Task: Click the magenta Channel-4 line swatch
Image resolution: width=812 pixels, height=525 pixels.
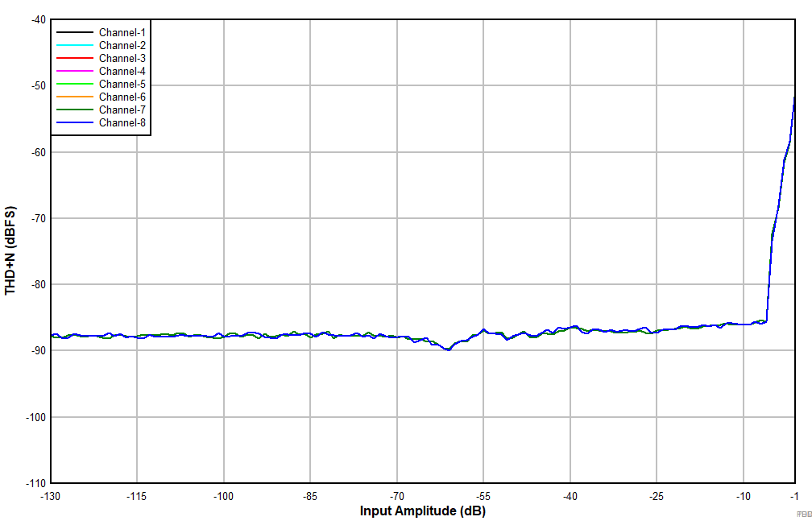Action: (70, 72)
